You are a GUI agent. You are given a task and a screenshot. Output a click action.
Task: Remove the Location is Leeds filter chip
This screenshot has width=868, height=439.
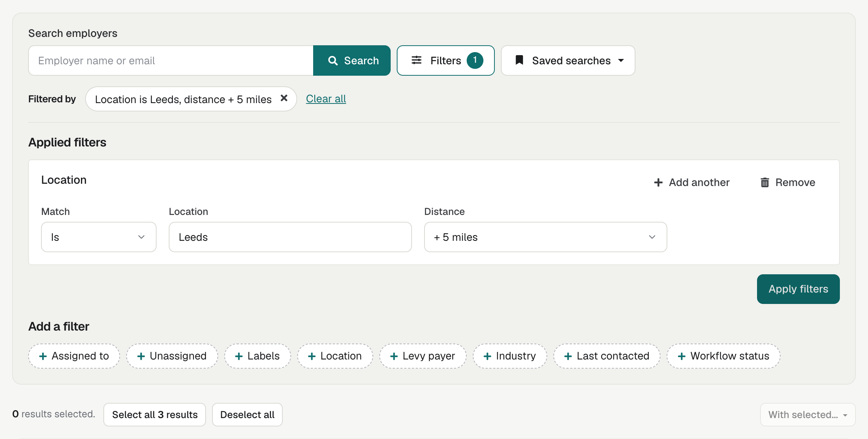(x=284, y=98)
